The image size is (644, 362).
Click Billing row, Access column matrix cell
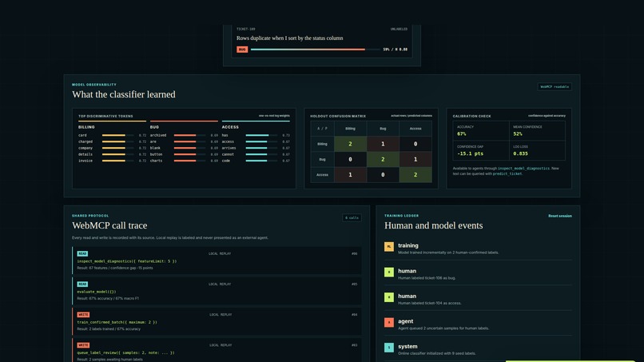tap(415, 144)
